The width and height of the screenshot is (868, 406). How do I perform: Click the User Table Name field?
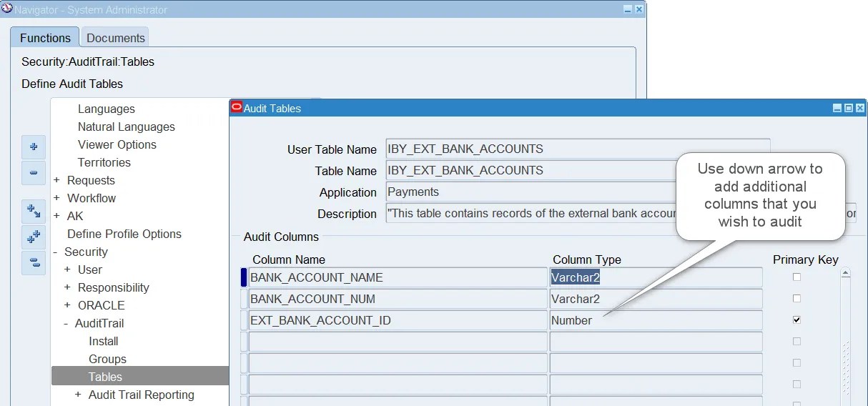[578, 149]
